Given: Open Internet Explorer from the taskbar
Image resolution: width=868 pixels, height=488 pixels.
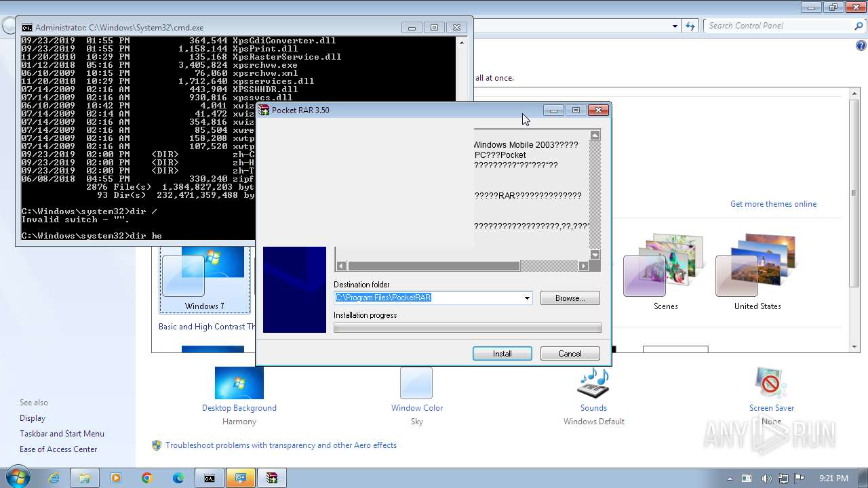Looking at the screenshot, I should 54,478.
